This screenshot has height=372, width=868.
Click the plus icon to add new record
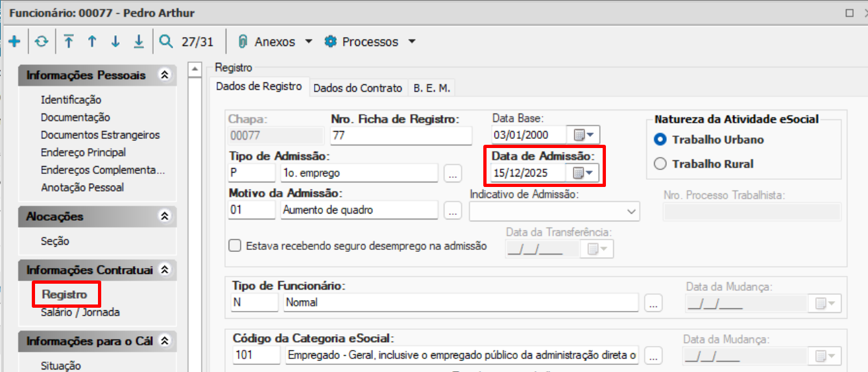click(x=14, y=42)
